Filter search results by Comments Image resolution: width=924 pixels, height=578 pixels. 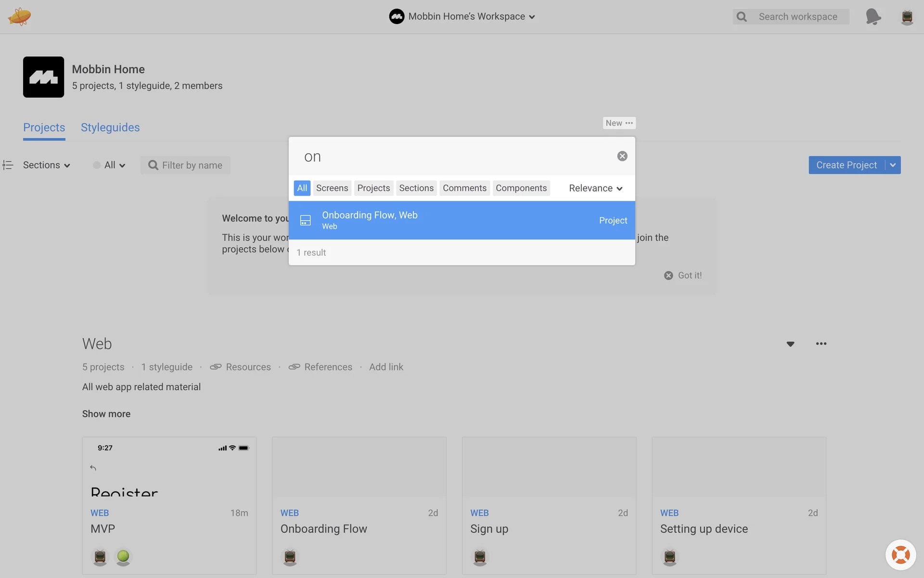pos(464,188)
